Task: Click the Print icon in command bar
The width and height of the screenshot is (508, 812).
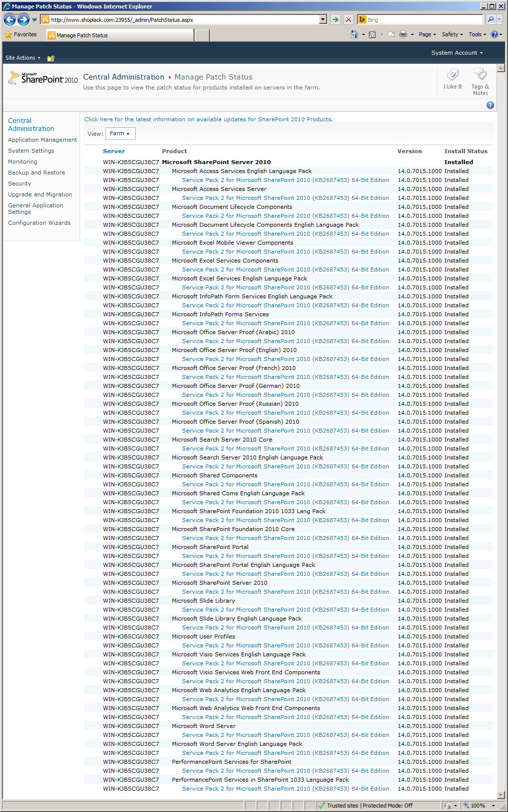Action: 403,34
